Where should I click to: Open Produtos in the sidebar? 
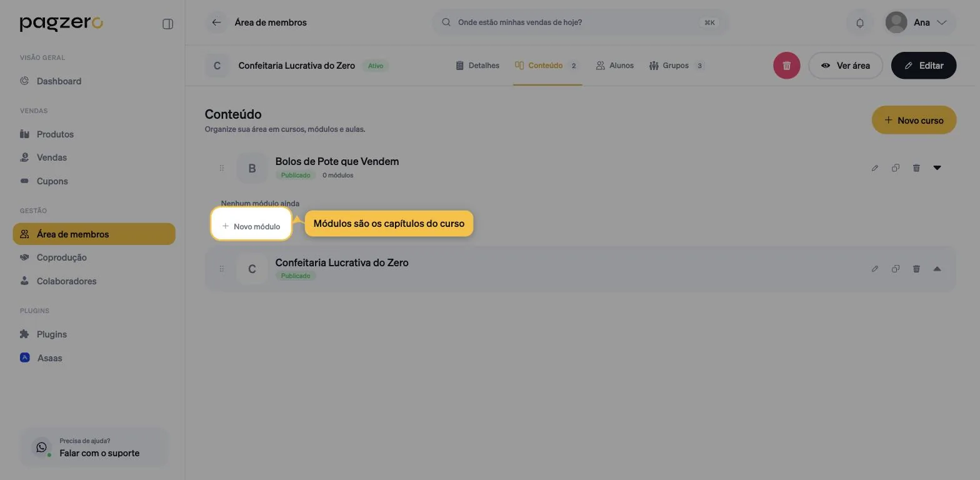94,134
